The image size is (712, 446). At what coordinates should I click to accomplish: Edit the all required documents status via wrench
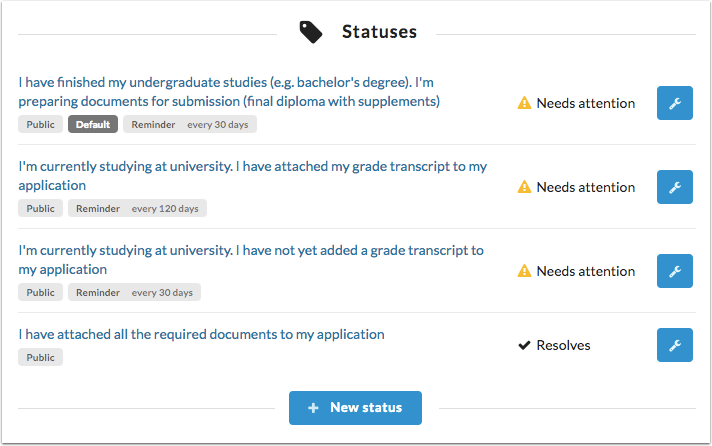[674, 345]
